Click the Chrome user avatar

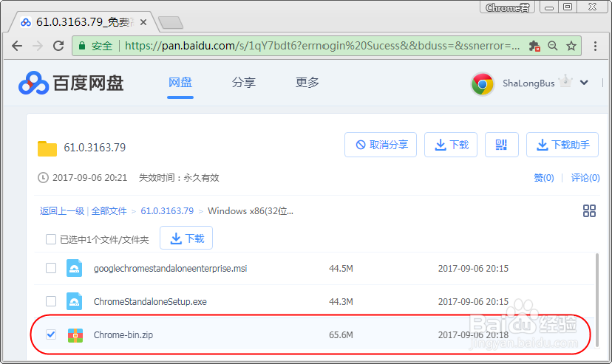(x=483, y=83)
